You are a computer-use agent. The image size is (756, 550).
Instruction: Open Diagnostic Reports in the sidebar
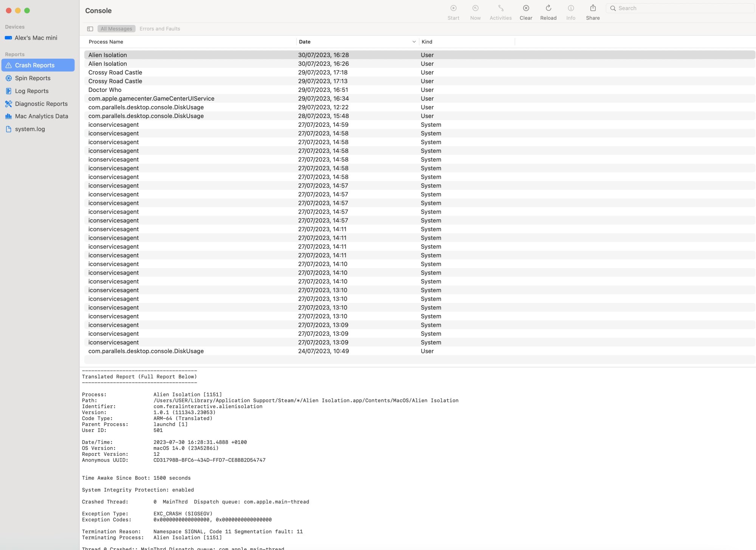coord(41,104)
